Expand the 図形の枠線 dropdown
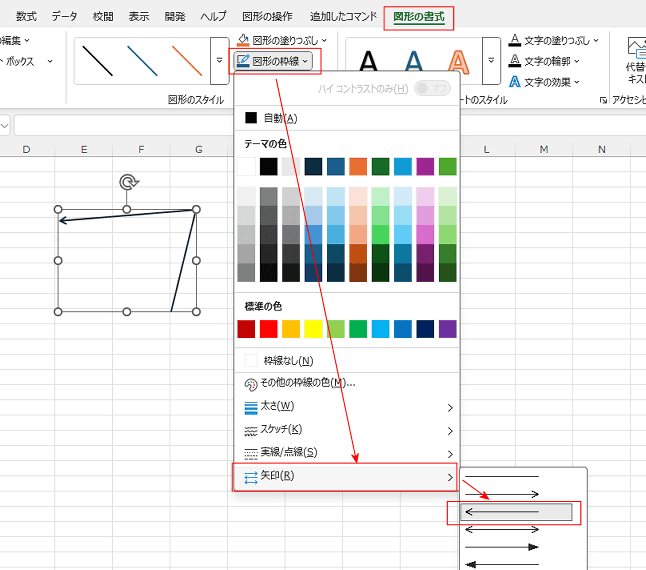 click(273, 61)
